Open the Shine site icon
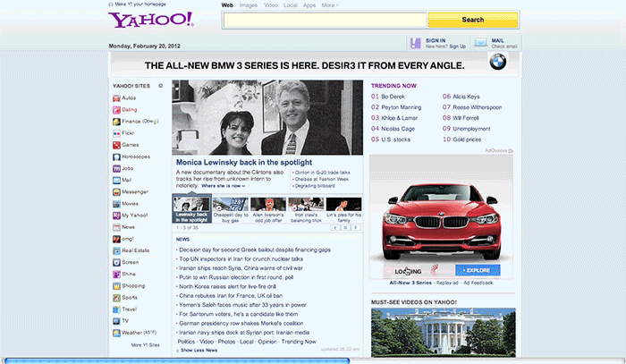The height and width of the screenshot is (364, 626). [x=116, y=275]
